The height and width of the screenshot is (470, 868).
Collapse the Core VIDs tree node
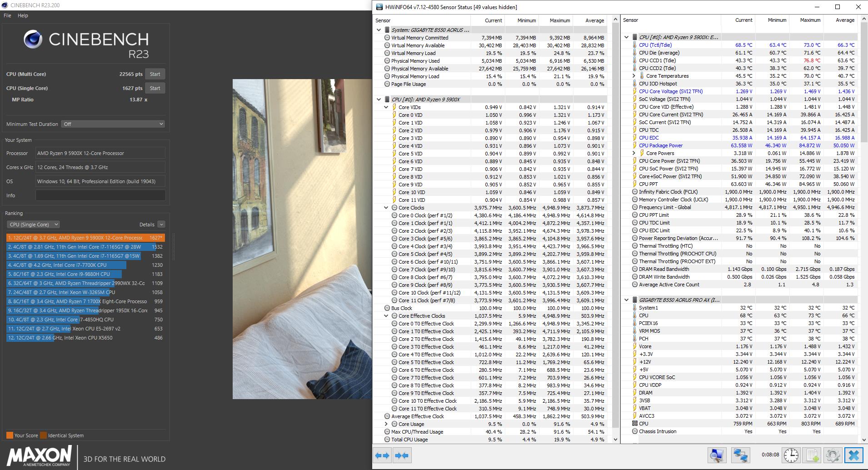tap(386, 107)
